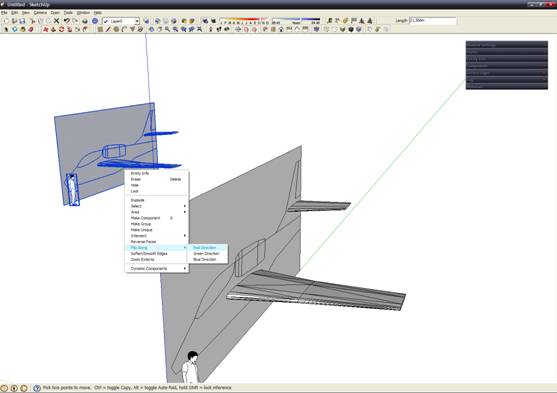Open the help question mark in status bar
The image size is (557, 393).
click(x=37, y=388)
